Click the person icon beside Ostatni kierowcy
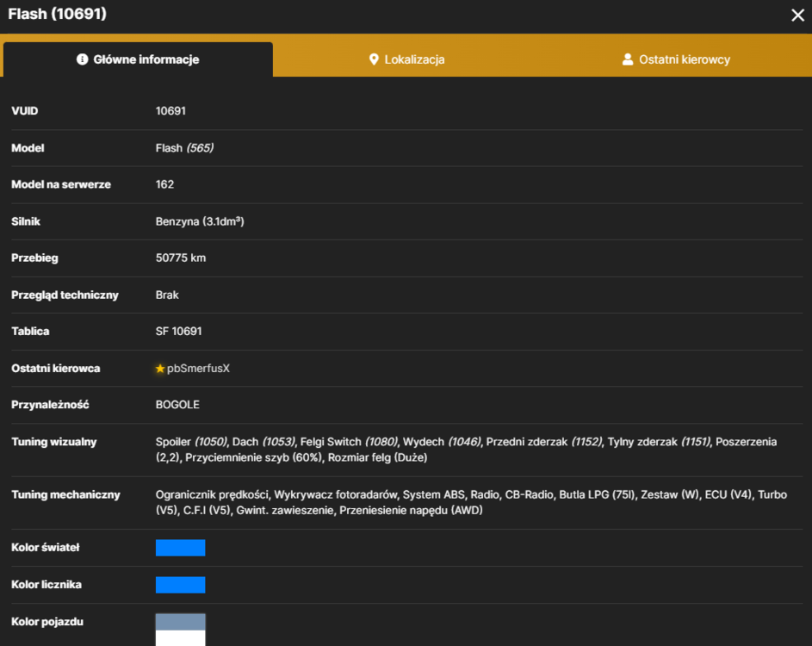 [627, 59]
